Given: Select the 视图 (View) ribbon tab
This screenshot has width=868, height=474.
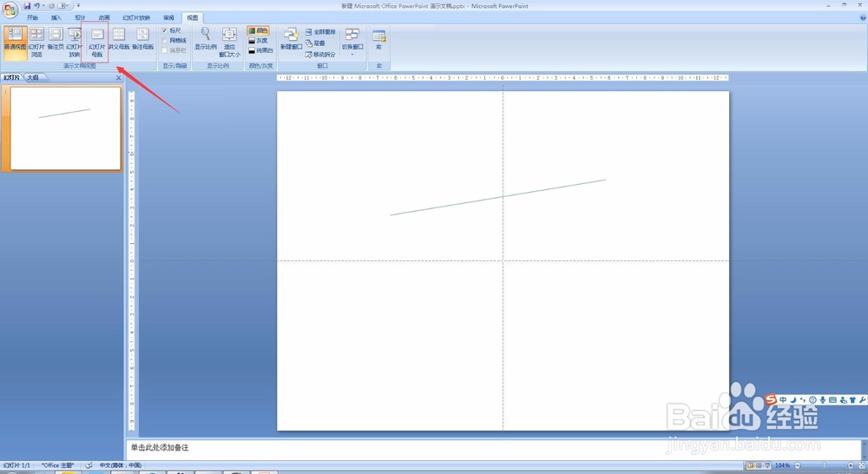Looking at the screenshot, I should (192, 17).
